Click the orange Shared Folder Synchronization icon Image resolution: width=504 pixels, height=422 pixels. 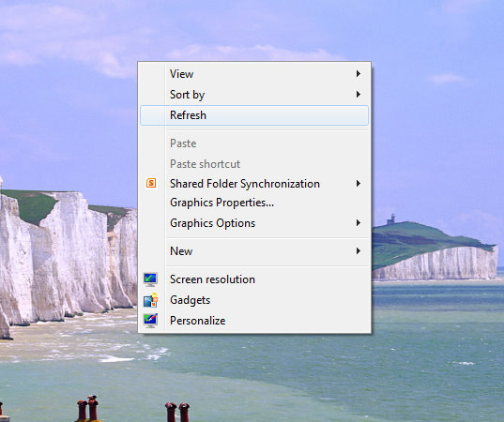[x=151, y=183]
